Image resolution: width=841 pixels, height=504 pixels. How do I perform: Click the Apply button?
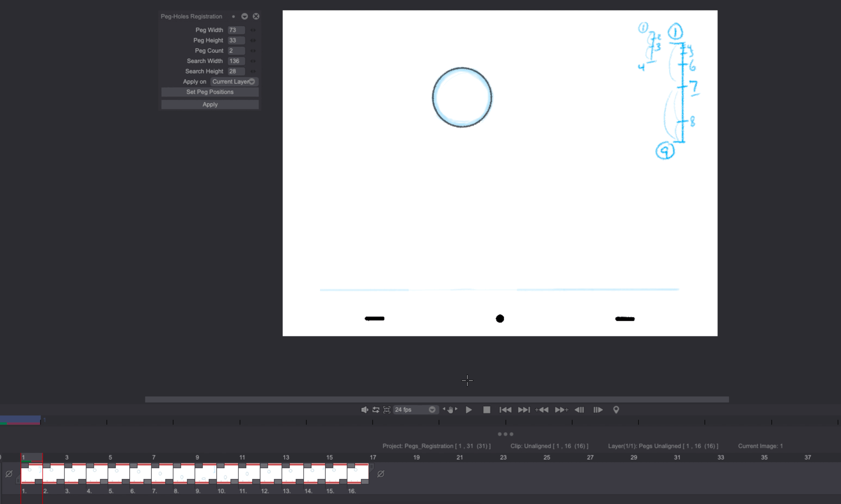[210, 104]
